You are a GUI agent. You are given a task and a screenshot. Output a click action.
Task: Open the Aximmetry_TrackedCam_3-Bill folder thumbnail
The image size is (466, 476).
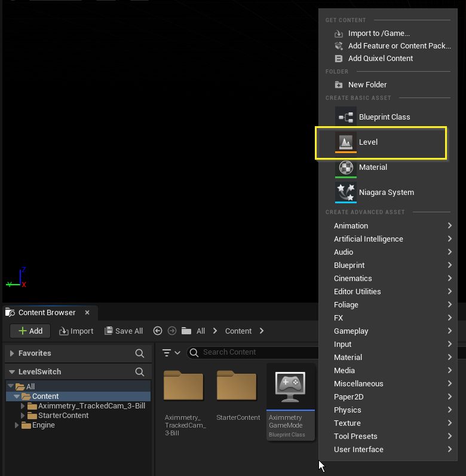click(183, 386)
